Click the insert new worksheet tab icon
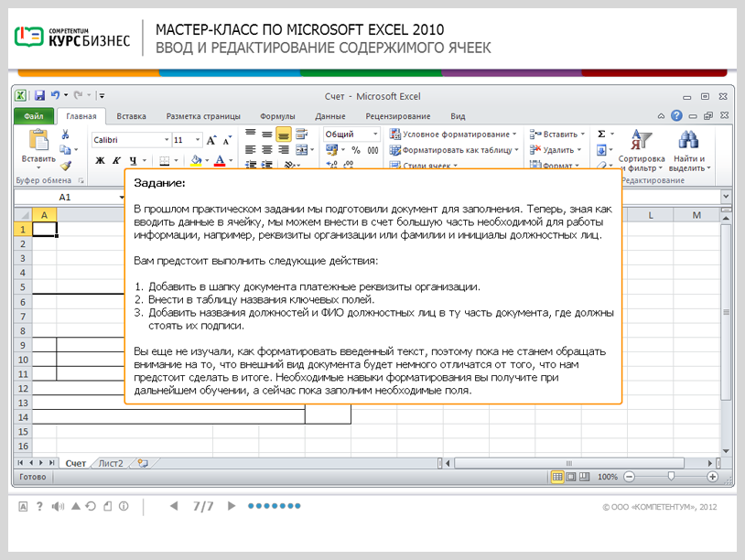The width and height of the screenshot is (745, 560). [x=143, y=463]
